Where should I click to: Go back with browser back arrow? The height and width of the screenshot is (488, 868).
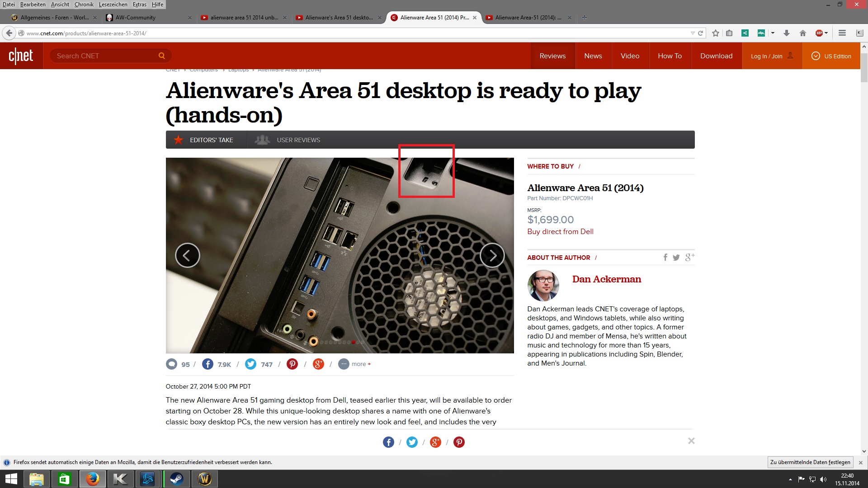tap(9, 33)
